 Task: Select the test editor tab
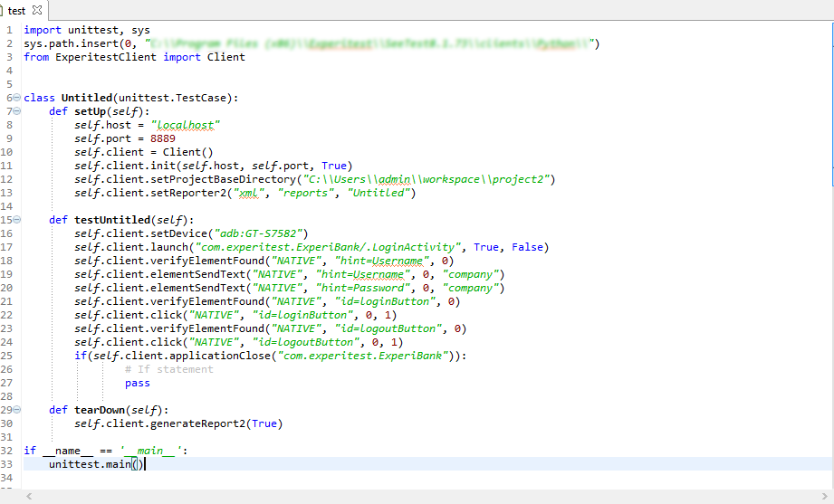17,10
